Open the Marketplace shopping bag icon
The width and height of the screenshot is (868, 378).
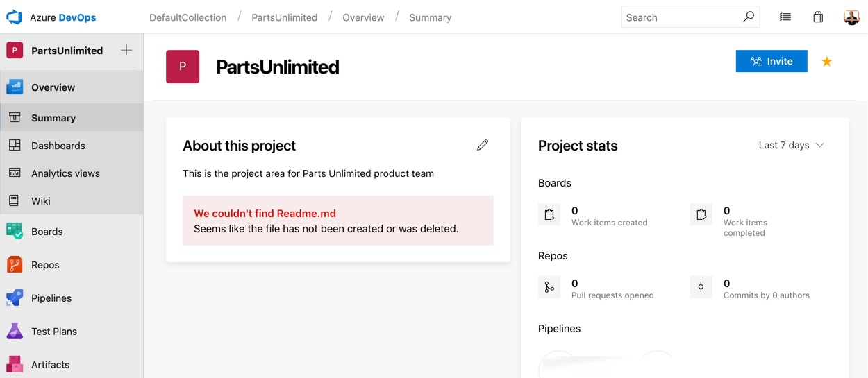point(818,17)
